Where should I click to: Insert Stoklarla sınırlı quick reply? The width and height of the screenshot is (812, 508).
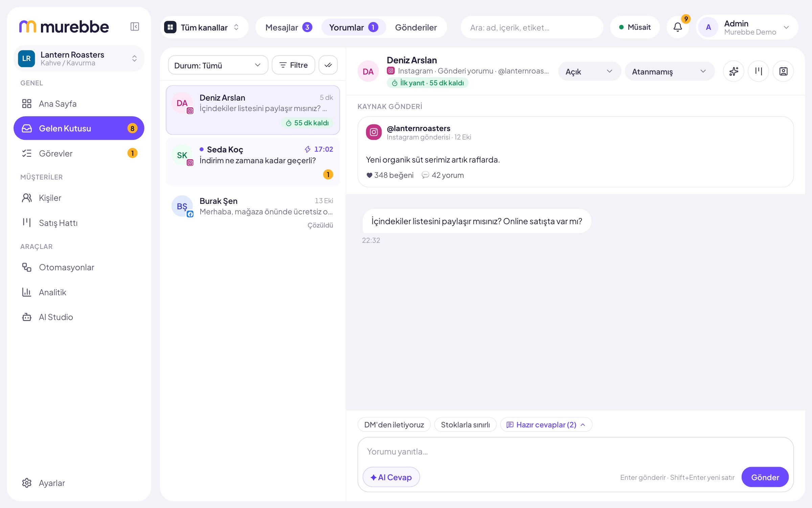[x=465, y=425]
